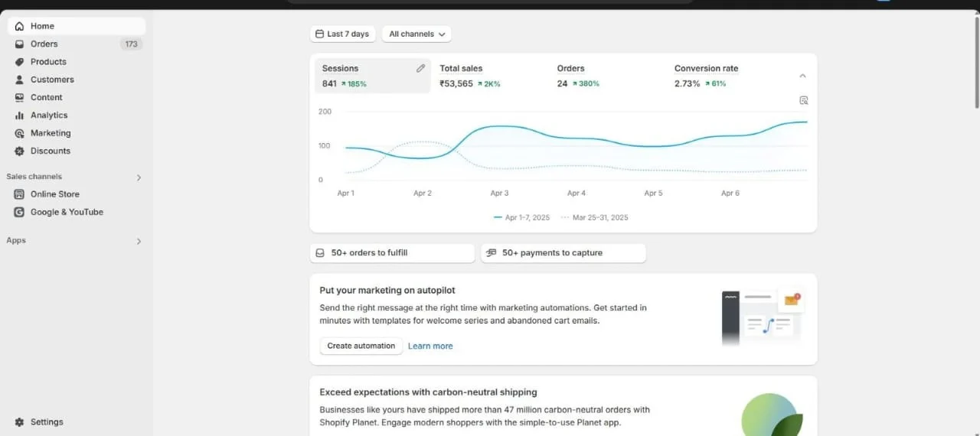Click the Online Store shop icon
This screenshot has width=980, height=436.
coord(20,194)
